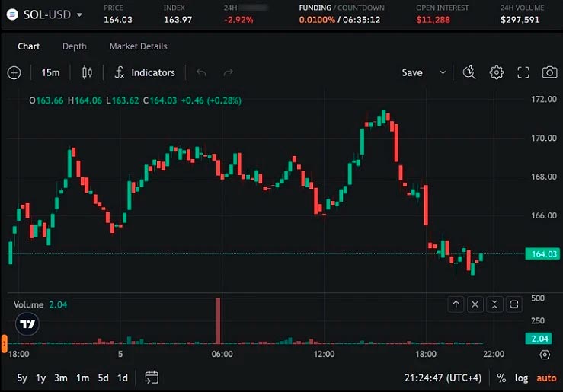
Task: Switch to the Market Details tab
Action: point(138,46)
